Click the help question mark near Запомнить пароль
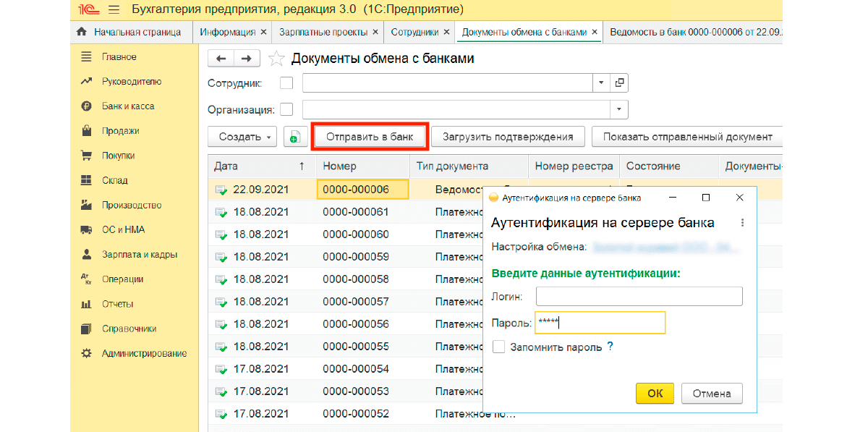The image size is (868, 432). 610,347
